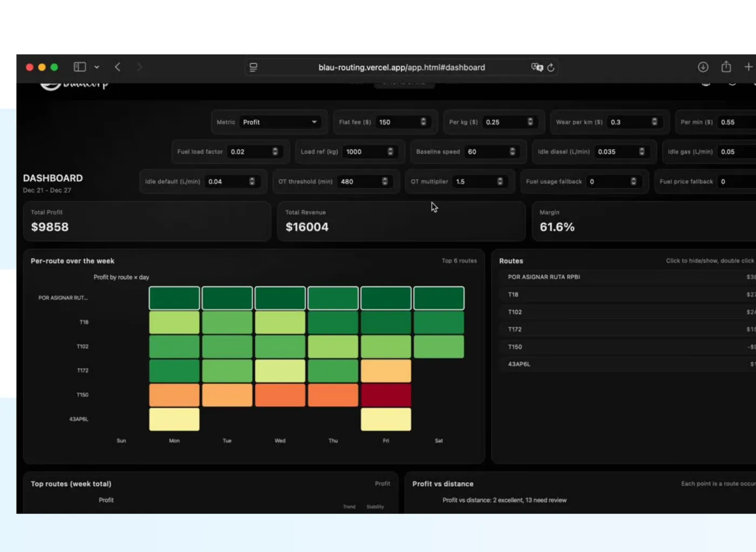Image resolution: width=756 pixels, height=552 pixels.
Task: Click the Flat fee stepper arrows
Action: (423, 122)
